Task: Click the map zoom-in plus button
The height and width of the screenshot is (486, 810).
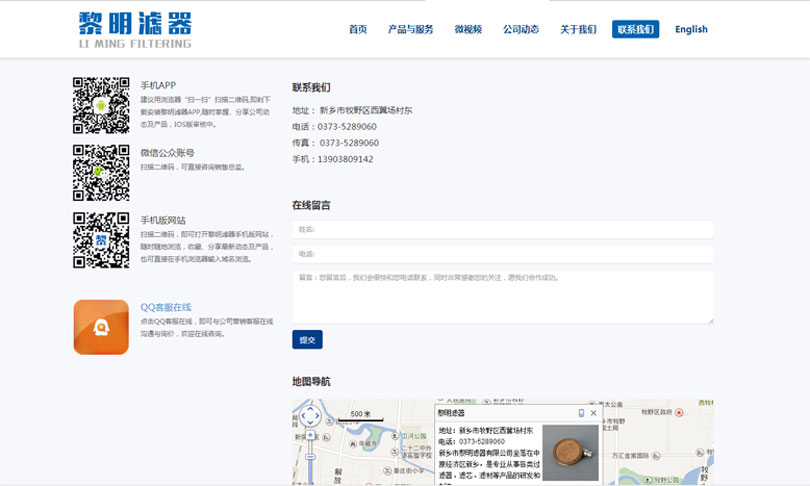Action: (x=310, y=436)
